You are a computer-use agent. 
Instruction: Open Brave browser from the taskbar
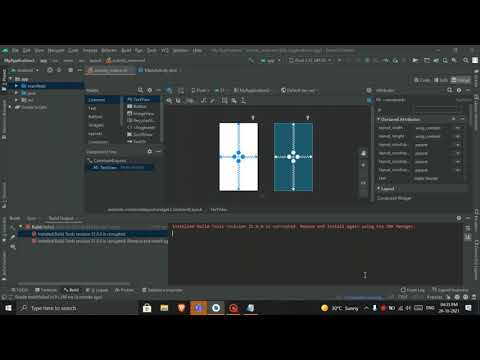click(181, 308)
